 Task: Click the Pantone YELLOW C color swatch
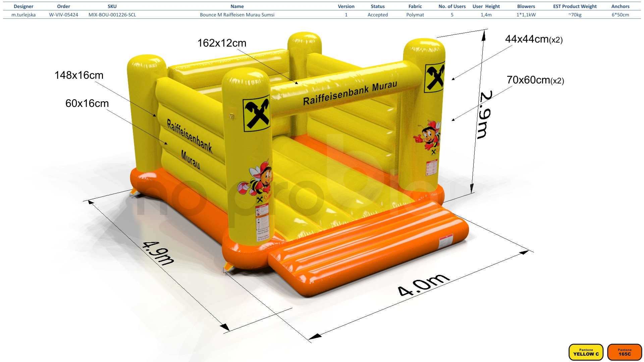(586, 352)
